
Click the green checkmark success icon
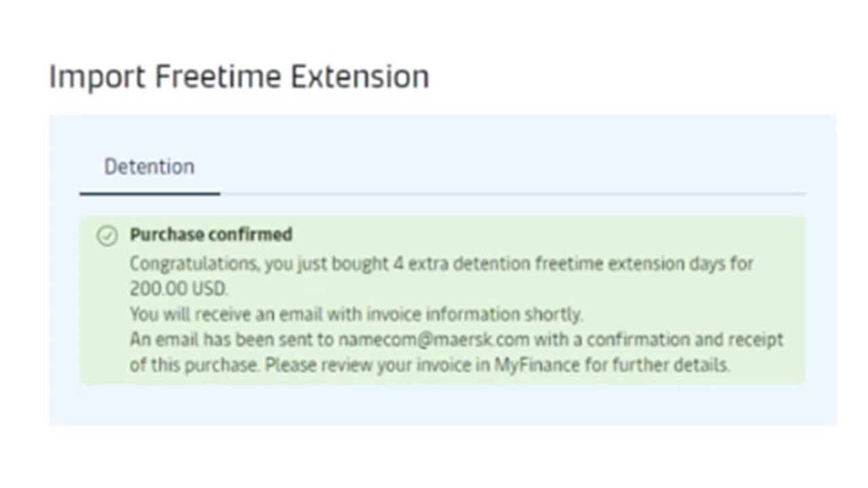point(106,236)
